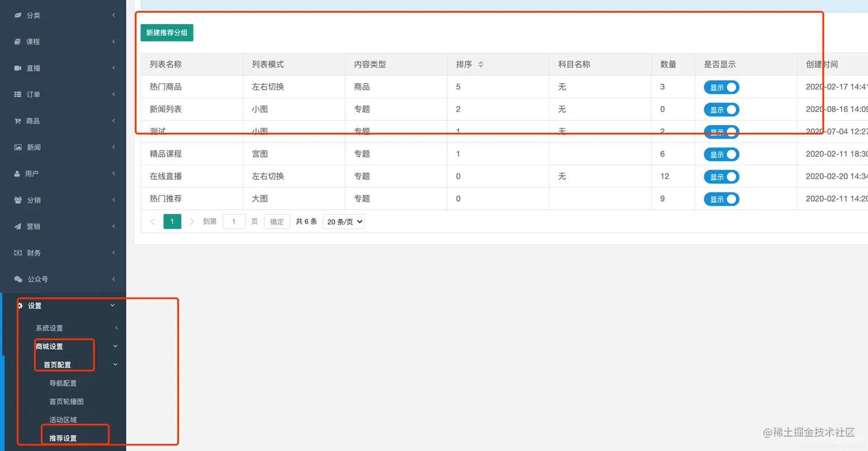Toggle 显示 switch for 新闻列表 row
The image size is (868, 451).
pos(722,110)
